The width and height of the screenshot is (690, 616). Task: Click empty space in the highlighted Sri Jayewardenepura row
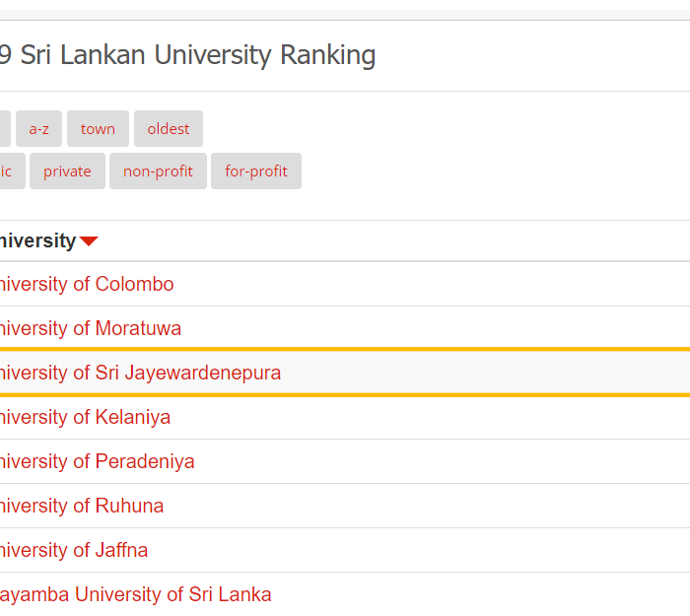[493, 373]
